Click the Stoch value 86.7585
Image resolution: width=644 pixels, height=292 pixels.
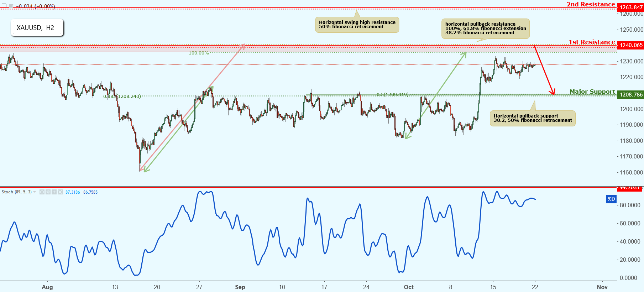tap(90, 192)
